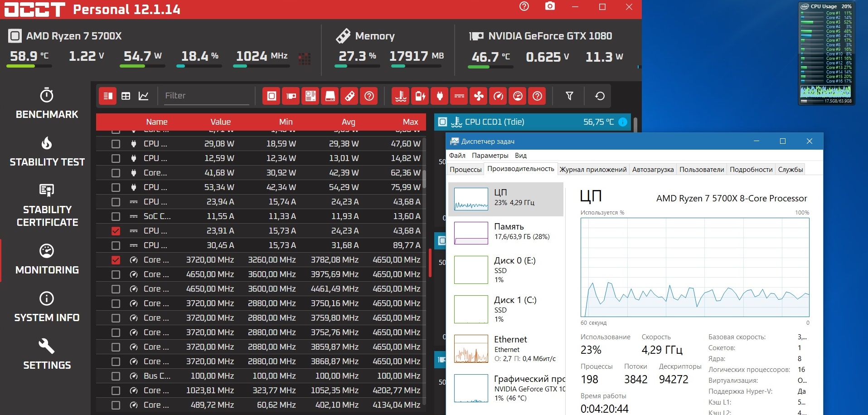868x415 pixels.
Task: Open the Вид menu in Task Manager
Action: (521, 156)
